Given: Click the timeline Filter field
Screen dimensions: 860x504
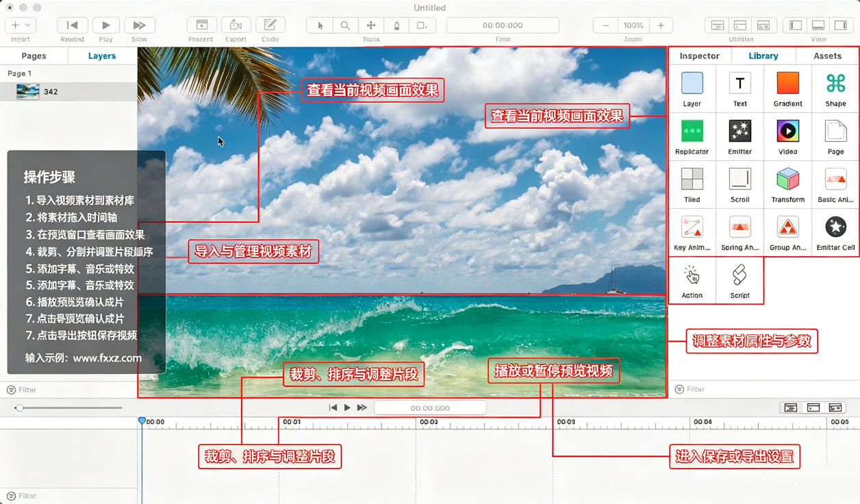Looking at the screenshot, I should pyautogui.click(x=68, y=496).
